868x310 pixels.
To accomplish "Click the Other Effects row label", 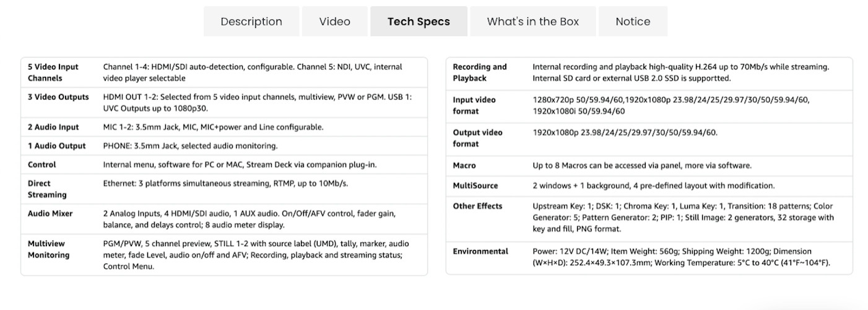I will click(x=477, y=206).
